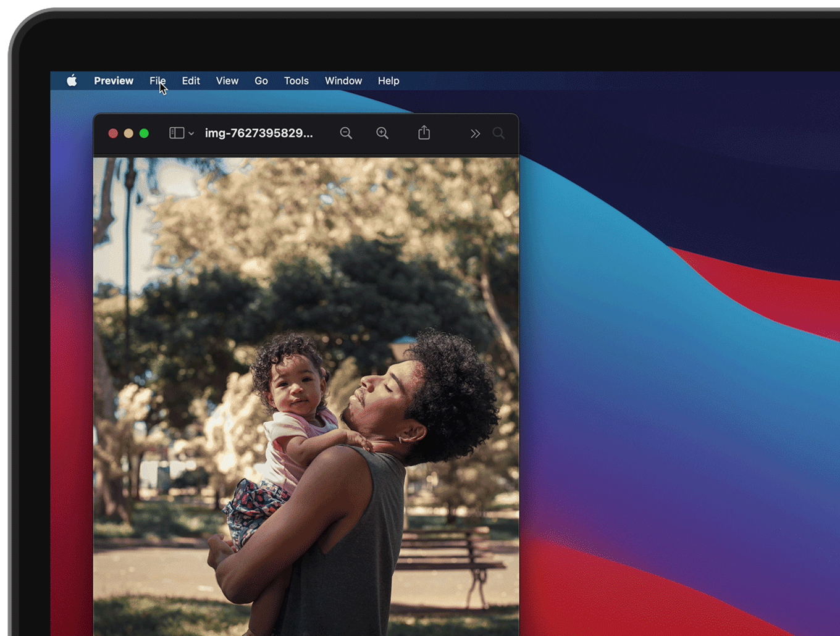Show more toolbar items via double chevron
The width and height of the screenshot is (840, 636).
coord(475,133)
